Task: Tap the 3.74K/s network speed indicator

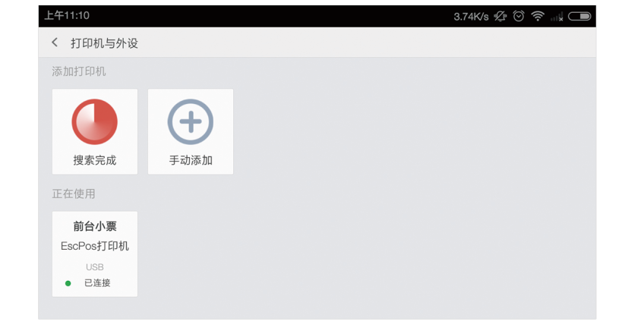Action: point(471,17)
